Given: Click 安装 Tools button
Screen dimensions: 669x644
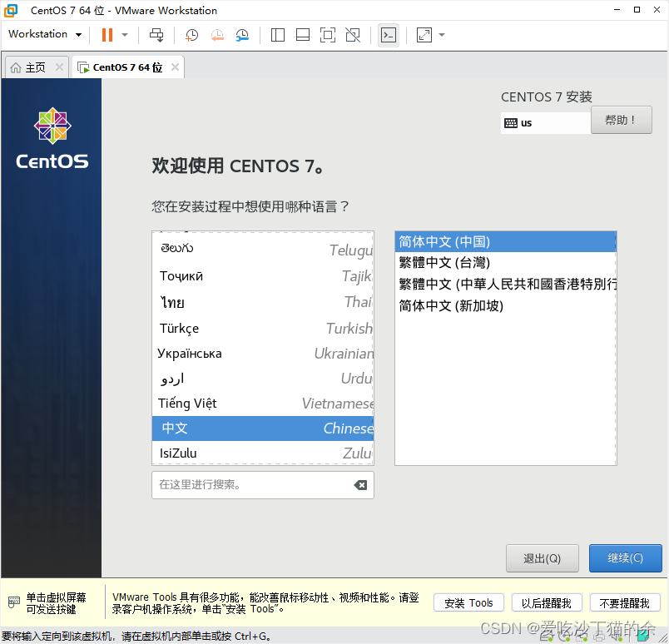Looking at the screenshot, I should coord(469,603).
